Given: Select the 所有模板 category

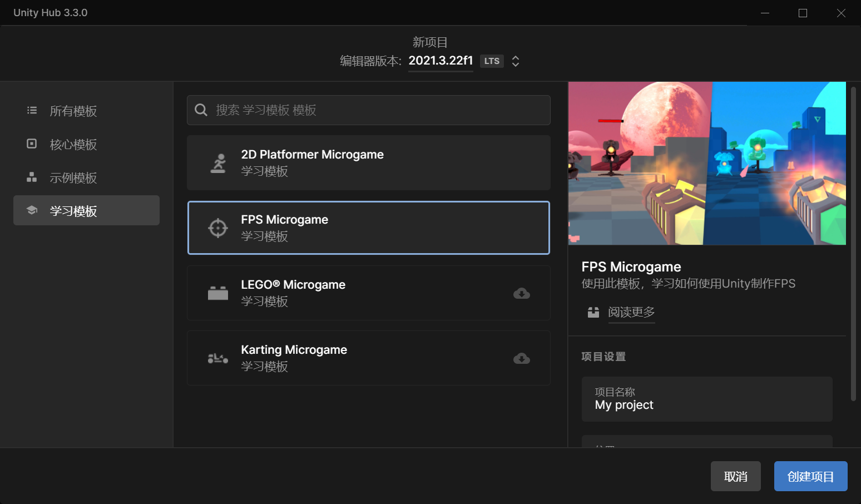Looking at the screenshot, I should 86,111.
